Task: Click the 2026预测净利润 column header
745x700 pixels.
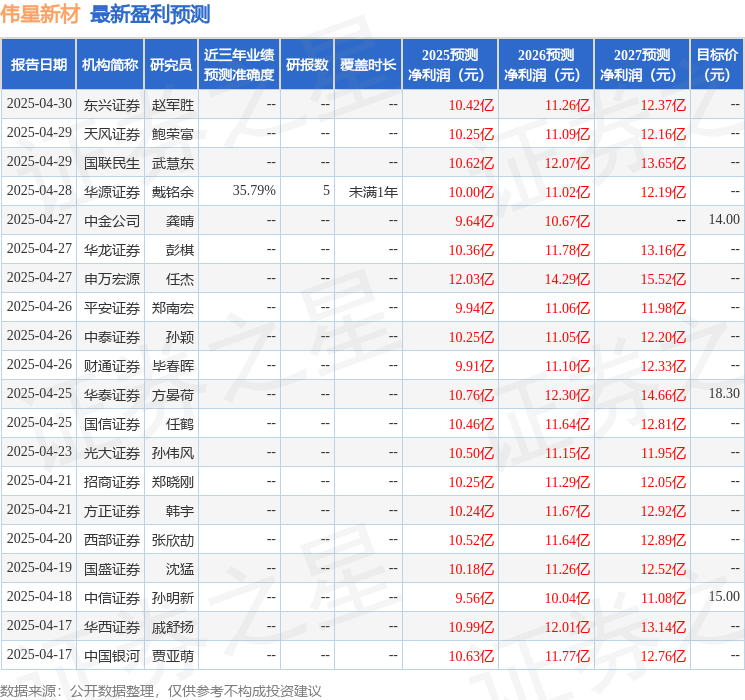Action: point(546,65)
